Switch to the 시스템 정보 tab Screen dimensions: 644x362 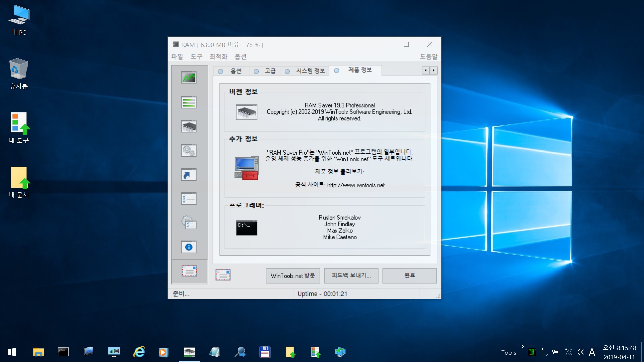[x=305, y=71]
